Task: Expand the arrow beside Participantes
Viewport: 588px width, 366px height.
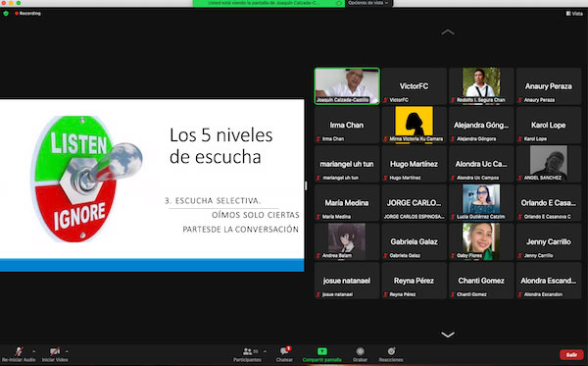Action: (x=265, y=351)
